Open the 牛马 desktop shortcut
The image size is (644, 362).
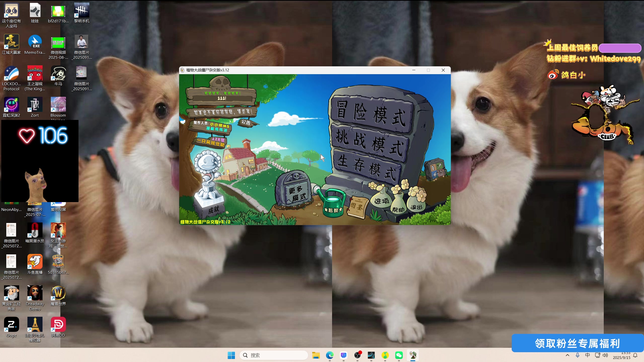58,76
